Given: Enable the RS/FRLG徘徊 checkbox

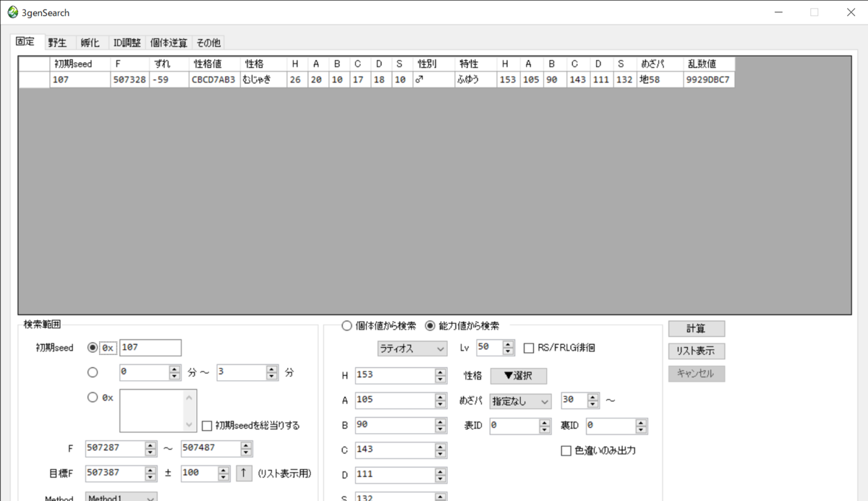Looking at the screenshot, I should point(559,348).
